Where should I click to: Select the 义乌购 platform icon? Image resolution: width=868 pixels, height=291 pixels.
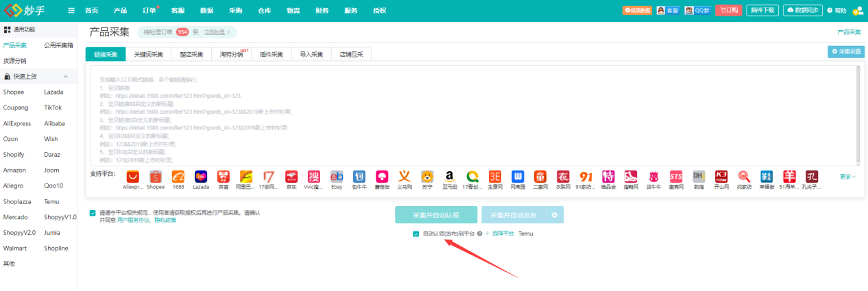click(405, 177)
